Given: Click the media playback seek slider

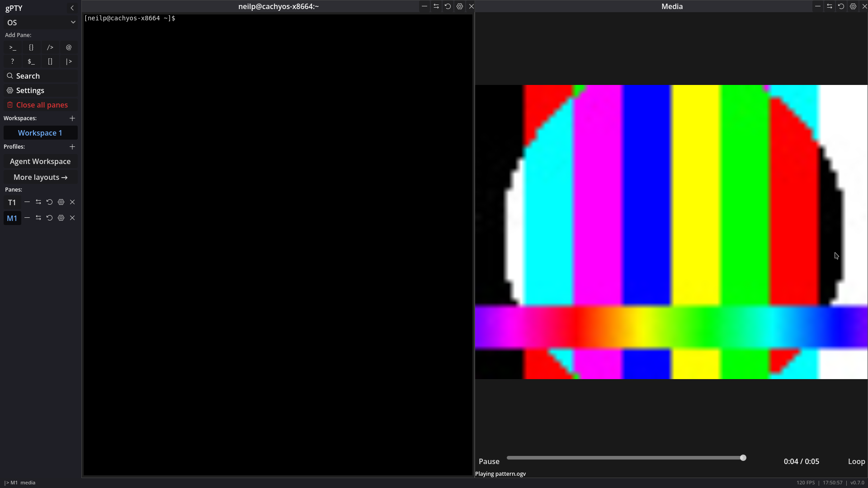Looking at the screenshot, I should pos(626,458).
